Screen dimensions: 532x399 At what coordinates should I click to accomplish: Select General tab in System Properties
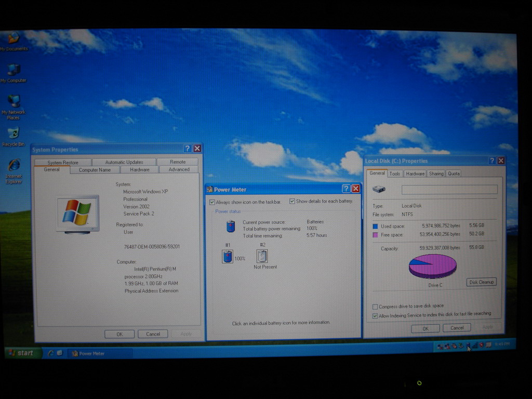point(51,169)
